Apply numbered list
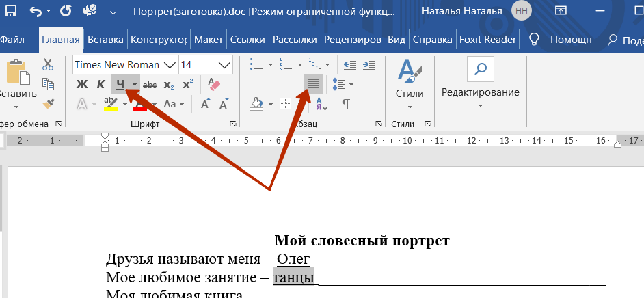The height and width of the screenshot is (298, 644). pyautogui.click(x=286, y=64)
